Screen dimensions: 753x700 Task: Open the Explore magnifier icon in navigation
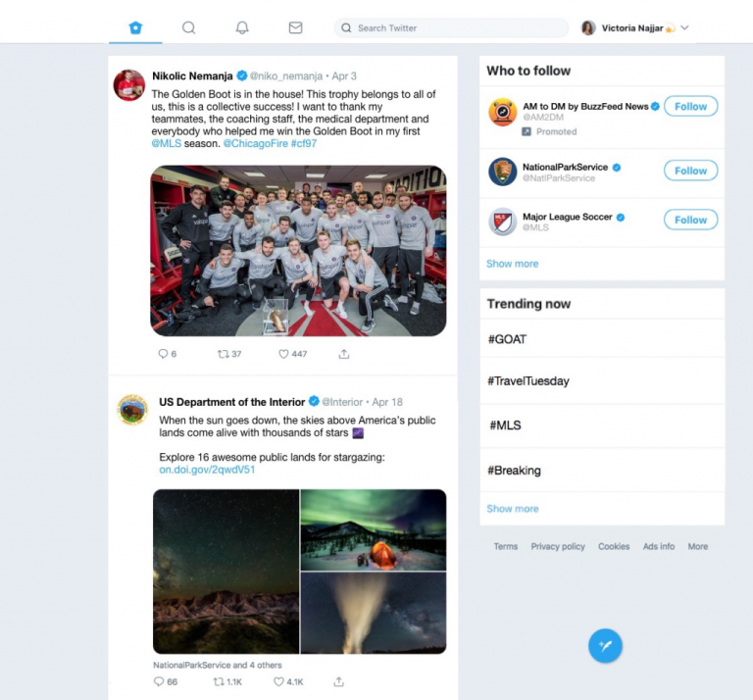pos(188,27)
